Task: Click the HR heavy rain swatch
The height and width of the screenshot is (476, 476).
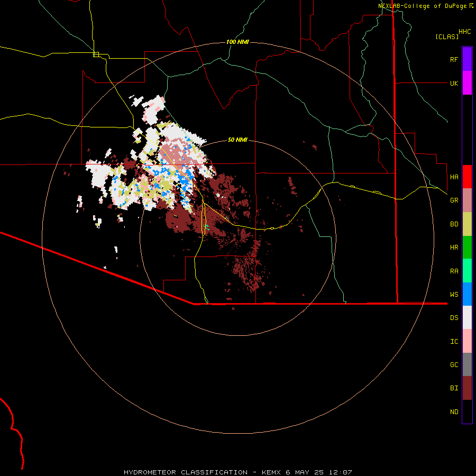Action: click(467, 248)
